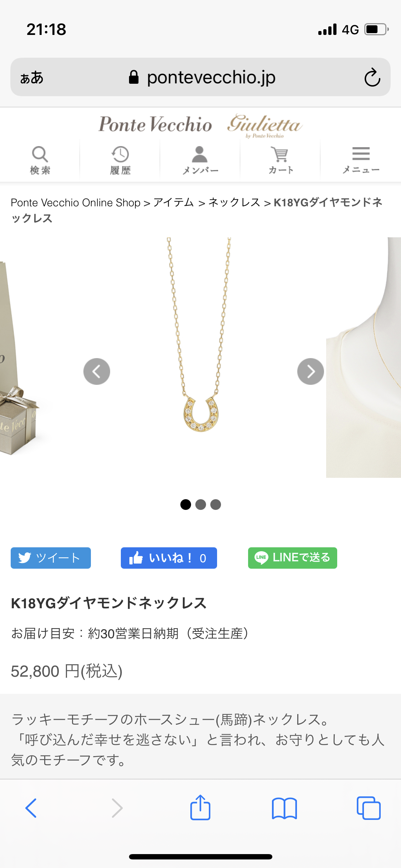Image resolution: width=401 pixels, height=868 pixels.
Task: Tap the LINEで送る button
Action: (293, 558)
